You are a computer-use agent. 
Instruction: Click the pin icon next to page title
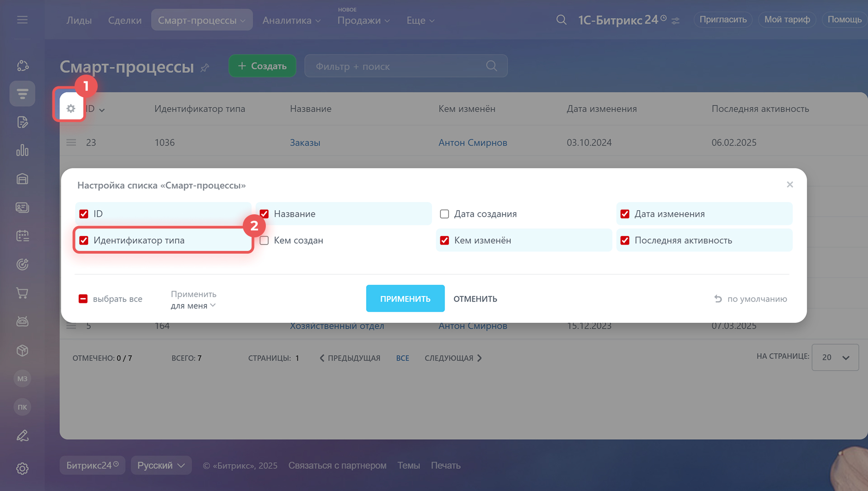[205, 68]
